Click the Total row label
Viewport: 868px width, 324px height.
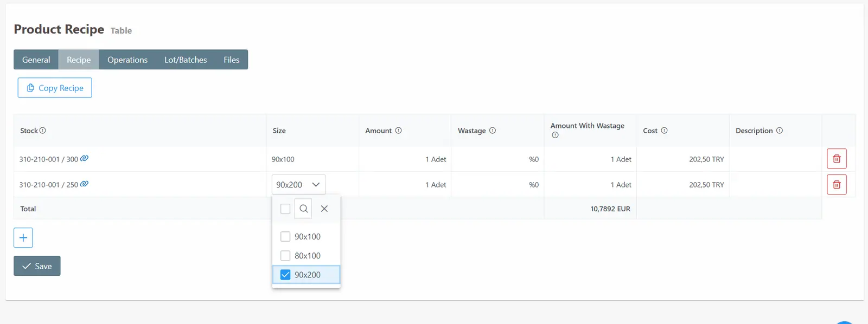(x=28, y=209)
